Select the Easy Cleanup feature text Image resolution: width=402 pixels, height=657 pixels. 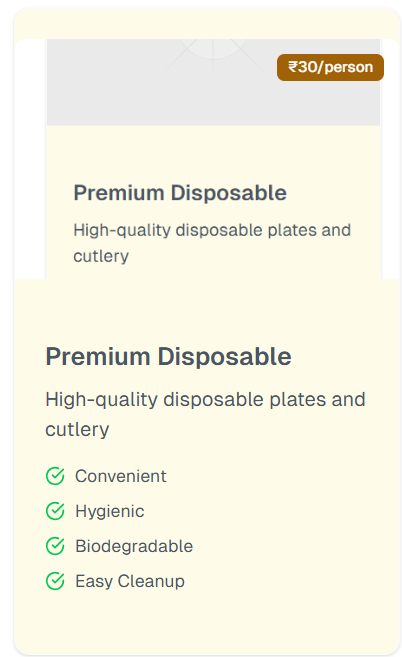click(130, 581)
